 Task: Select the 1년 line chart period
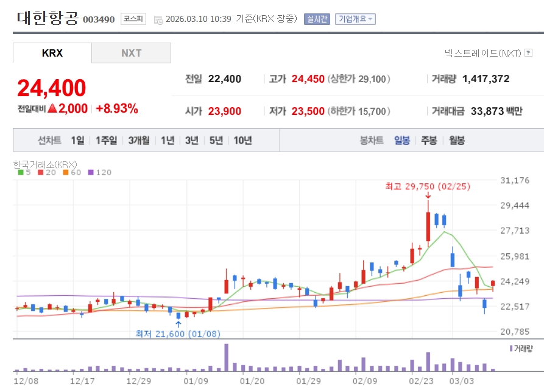click(x=168, y=141)
